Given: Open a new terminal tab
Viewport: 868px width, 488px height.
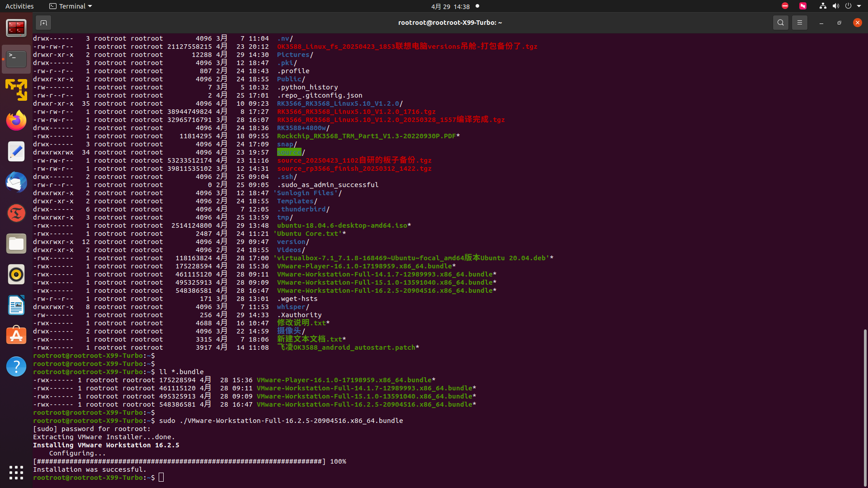Looking at the screenshot, I should (43, 23).
